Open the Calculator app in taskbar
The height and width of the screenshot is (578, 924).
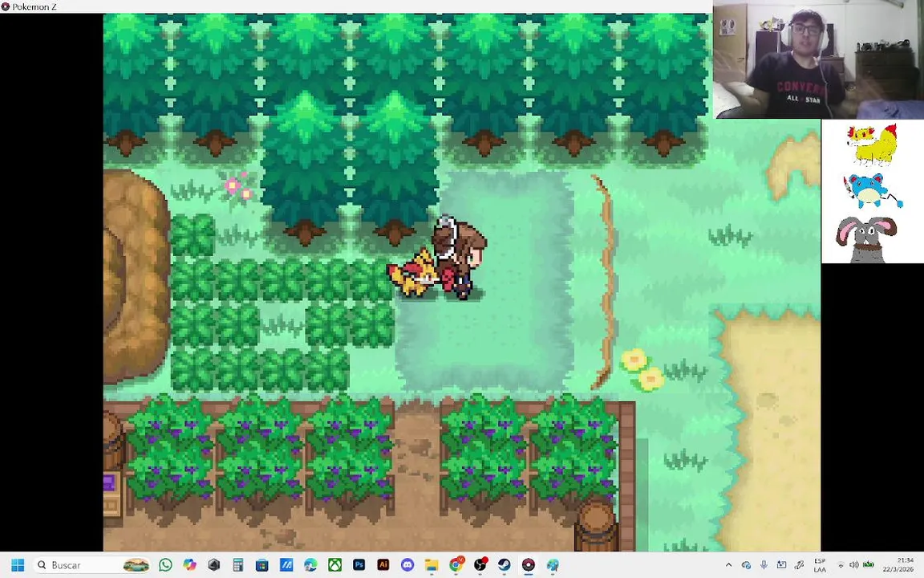click(x=238, y=565)
